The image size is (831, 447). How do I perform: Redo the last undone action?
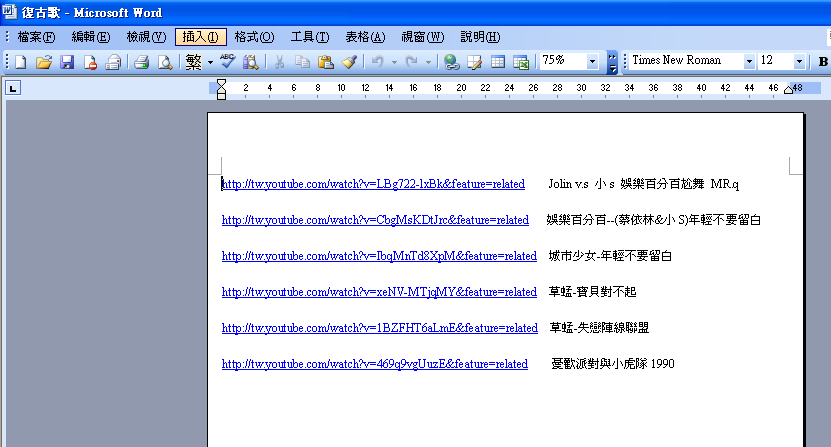tap(412, 62)
